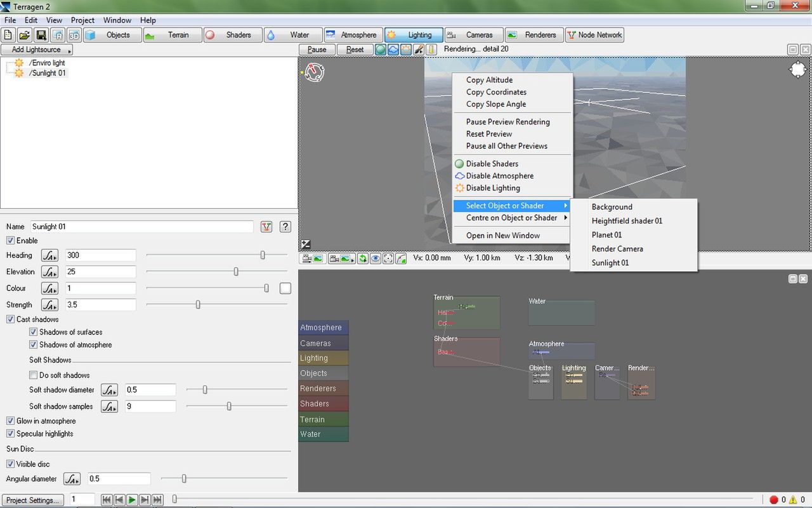Open the Render view window icon
This screenshot has width=812, height=508.
[x=58, y=35]
